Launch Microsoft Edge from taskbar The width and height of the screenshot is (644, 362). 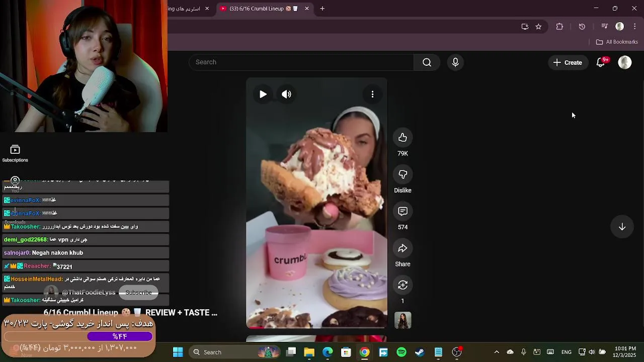328,352
